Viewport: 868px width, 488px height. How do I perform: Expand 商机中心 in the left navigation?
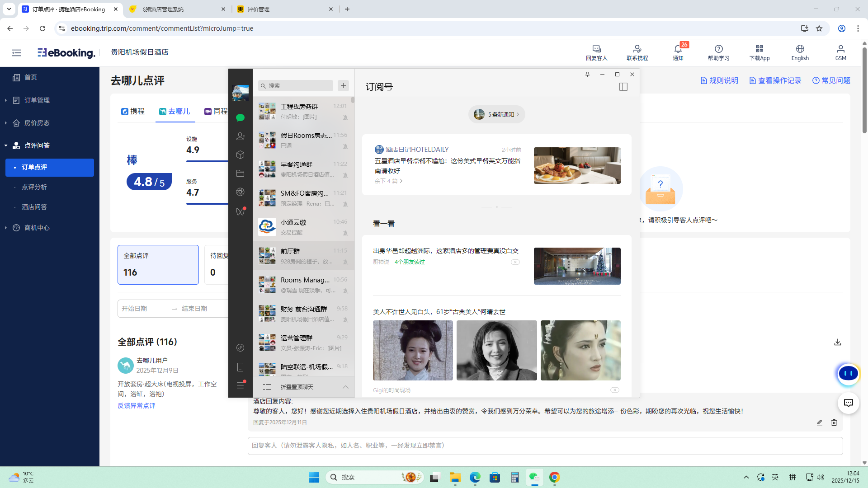click(37, 228)
